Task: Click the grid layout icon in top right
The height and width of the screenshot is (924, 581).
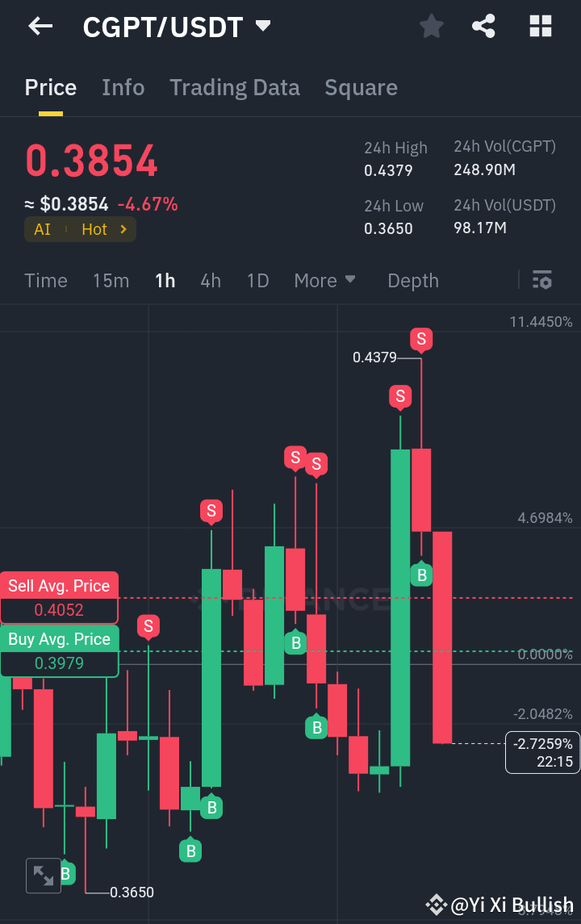Action: [x=540, y=26]
